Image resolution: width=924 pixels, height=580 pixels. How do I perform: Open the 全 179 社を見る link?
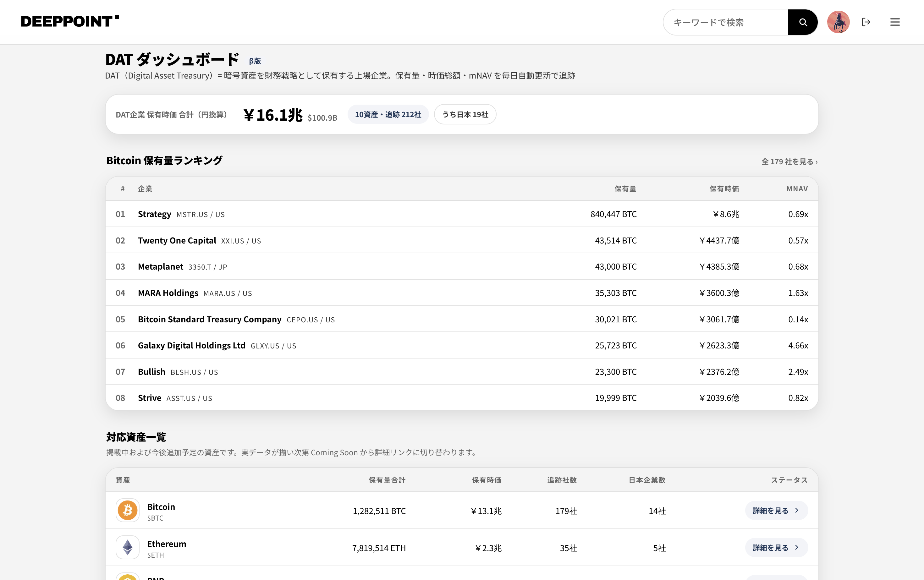pyautogui.click(x=789, y=162)
